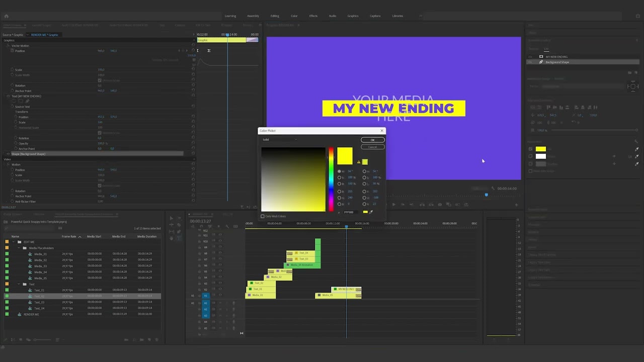The image size is (644, 362).
Task: Click the Media_01 sequence icon in Project panel
Action: click(x=30, y=254)
